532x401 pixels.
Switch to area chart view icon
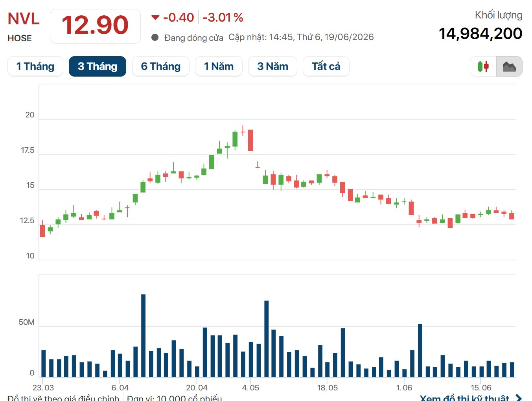(509, 66)
